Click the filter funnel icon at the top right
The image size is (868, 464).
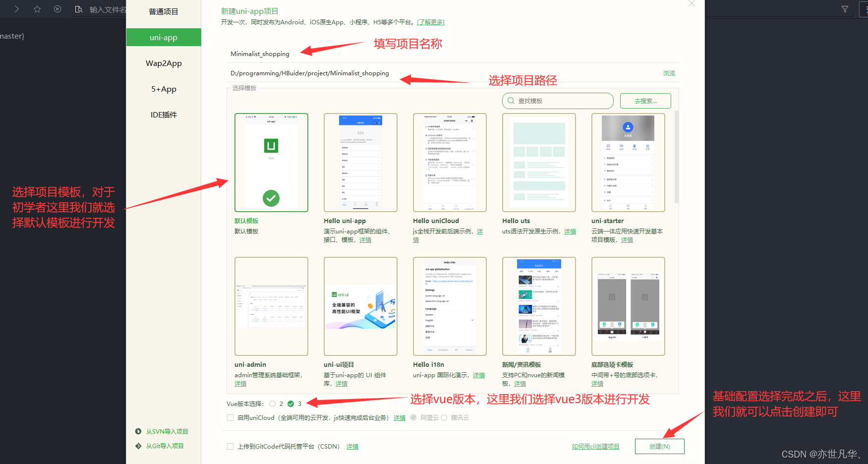click(x=845, y=9)
